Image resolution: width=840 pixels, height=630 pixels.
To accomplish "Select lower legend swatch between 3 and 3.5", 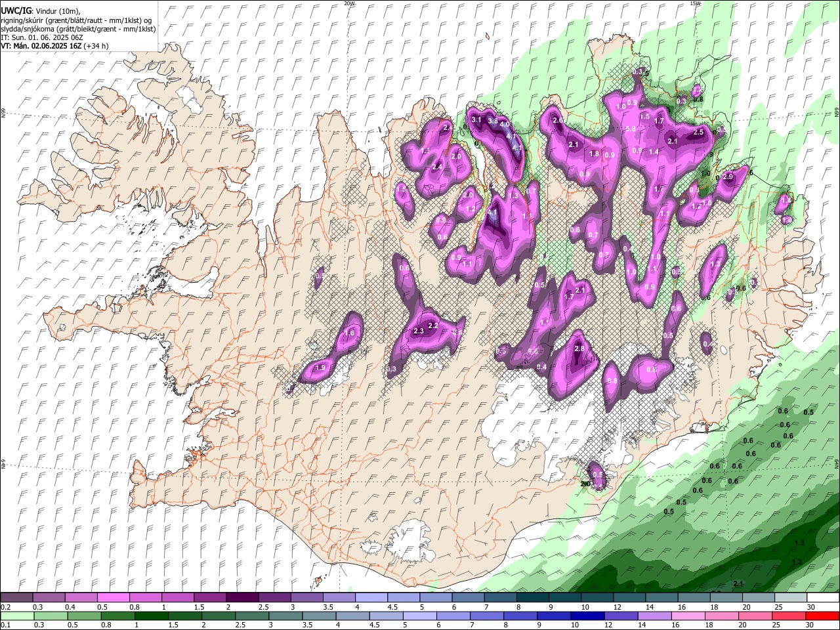I will 285,616.
